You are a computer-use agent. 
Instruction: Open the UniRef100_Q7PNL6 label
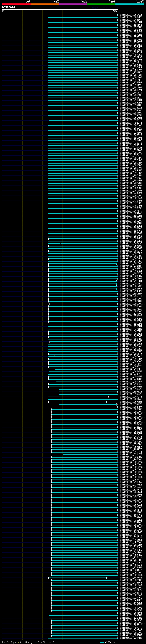[131, 485]
